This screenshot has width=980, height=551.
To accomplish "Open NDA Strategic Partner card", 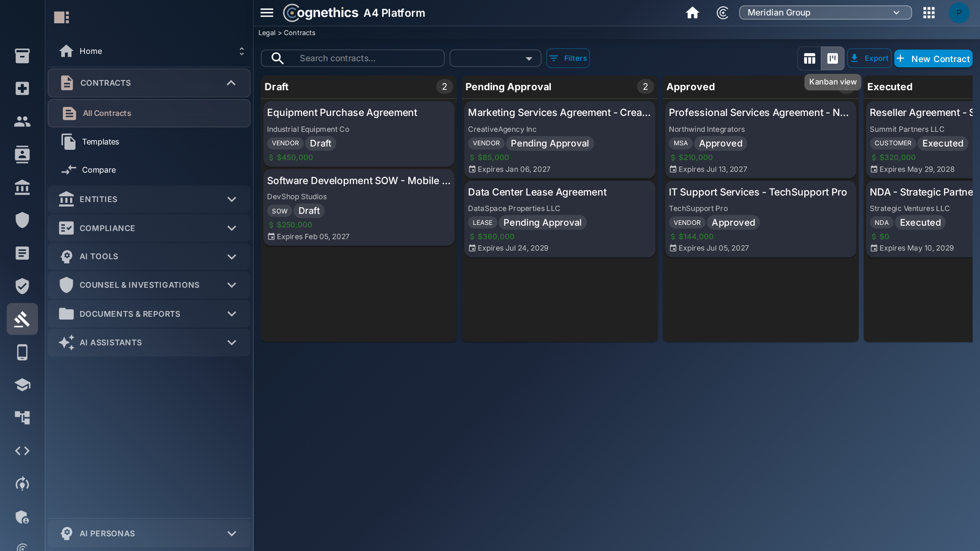I will [920, 219].
